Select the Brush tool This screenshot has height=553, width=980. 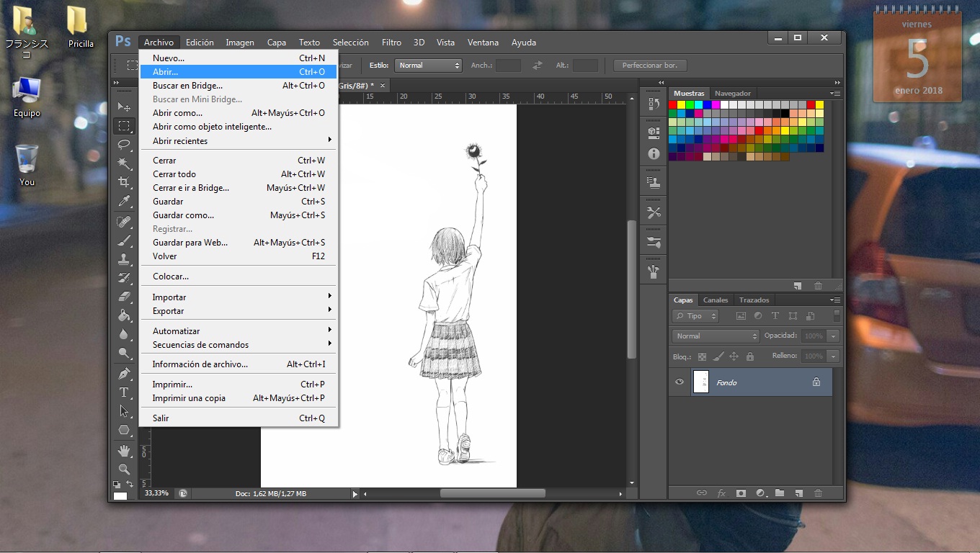pyautogui.click(x=124, y=240)
